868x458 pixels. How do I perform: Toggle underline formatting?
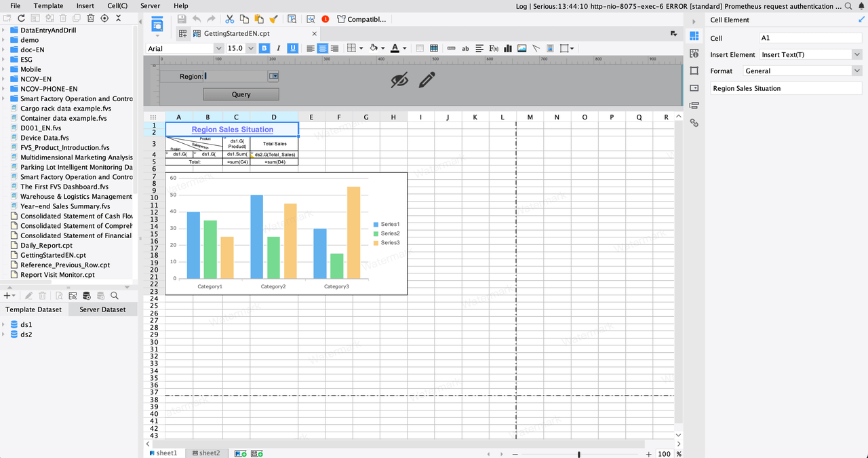[292, 48]
